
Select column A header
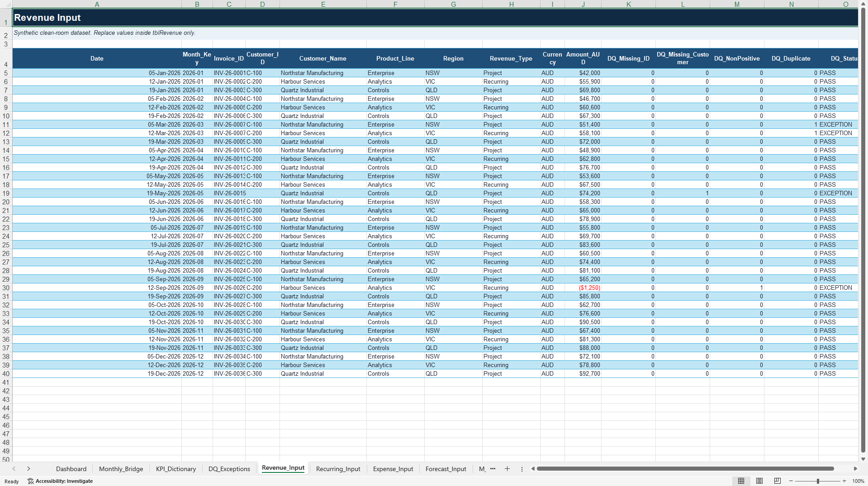click(x=97, y=4)
